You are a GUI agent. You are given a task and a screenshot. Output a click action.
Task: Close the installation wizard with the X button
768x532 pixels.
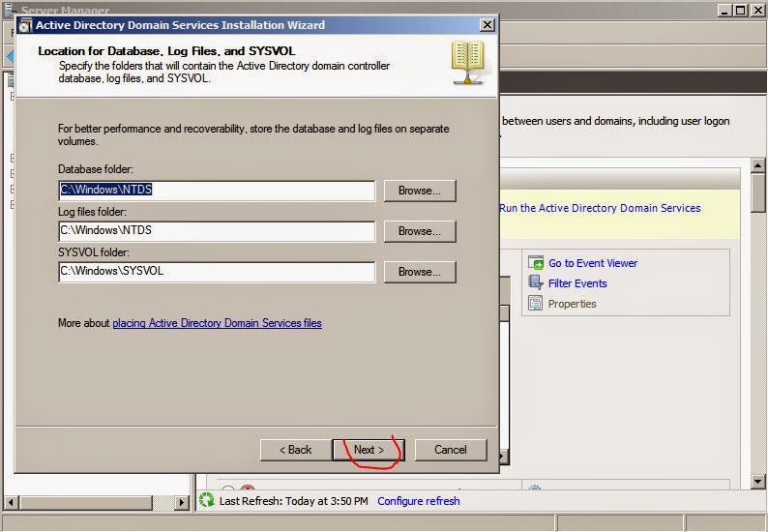click(x=487, y=25)
